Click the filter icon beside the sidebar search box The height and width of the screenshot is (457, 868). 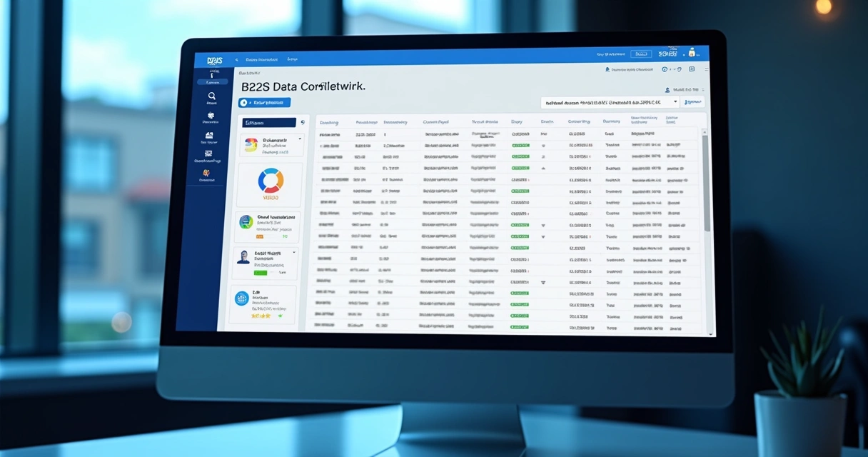(x=303, y=122)
